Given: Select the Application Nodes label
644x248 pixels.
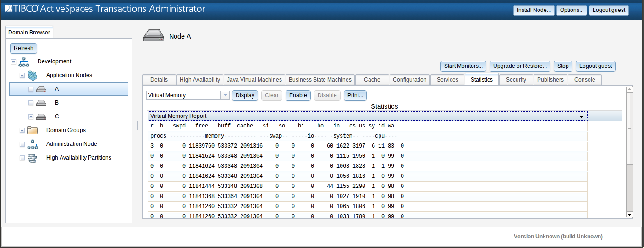Looking at the screenshot, I should (69, 75).
